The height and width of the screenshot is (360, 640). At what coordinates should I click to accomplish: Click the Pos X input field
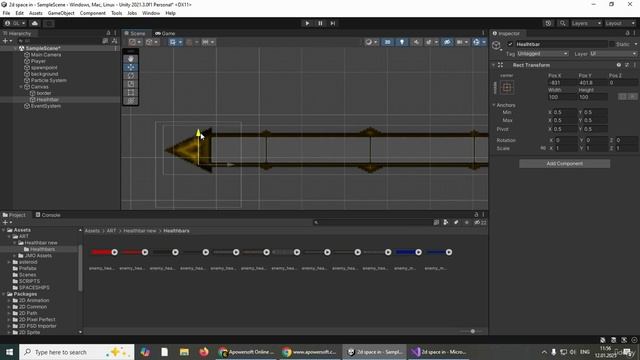pos(562,83)
